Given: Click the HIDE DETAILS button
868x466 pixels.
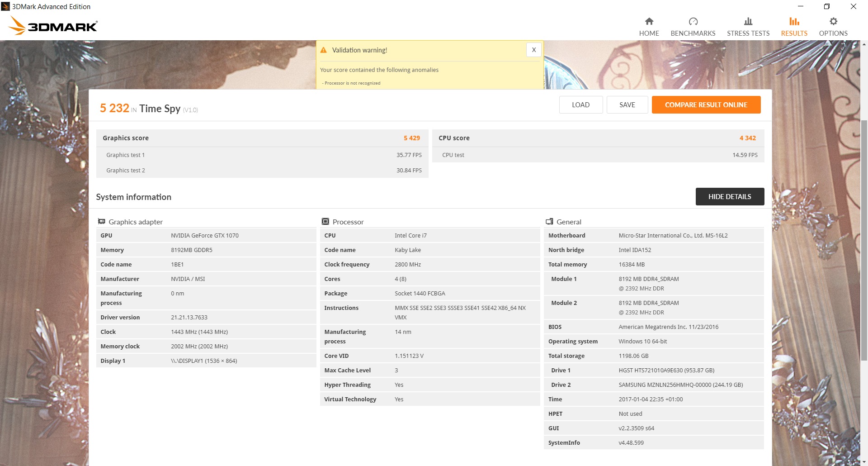Looking at the screenshot, I should pyautogui.click(x=730, y=196).
